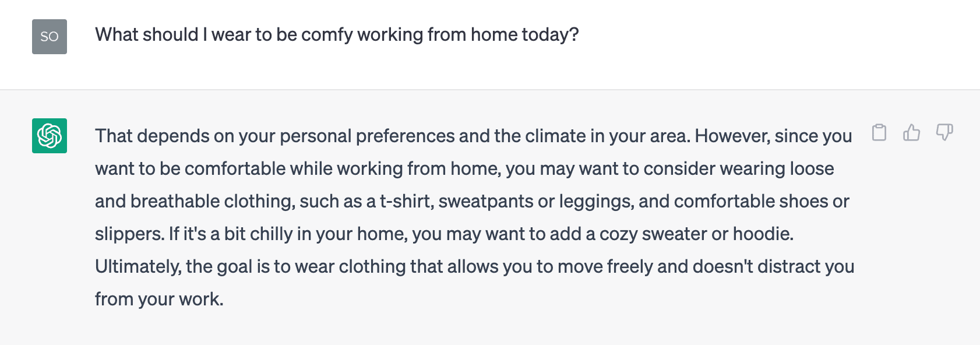Click the user question about working from home

tap(337, 35)
